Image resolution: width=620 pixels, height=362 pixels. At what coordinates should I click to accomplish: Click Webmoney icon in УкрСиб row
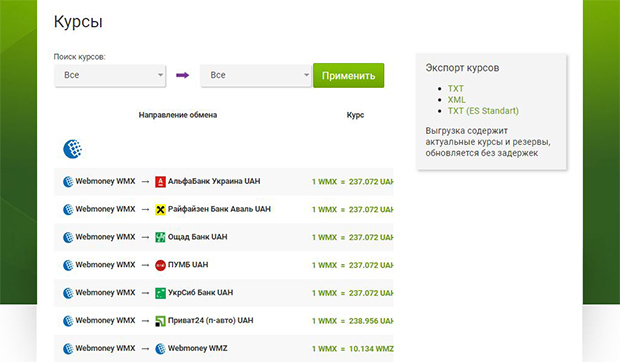pos(68,293)
